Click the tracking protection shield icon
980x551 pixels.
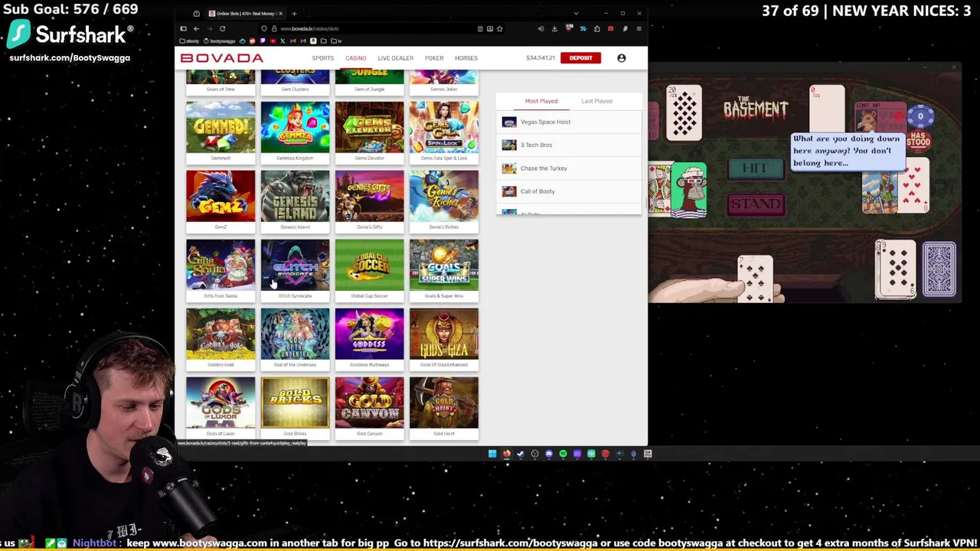pos(264,28)
